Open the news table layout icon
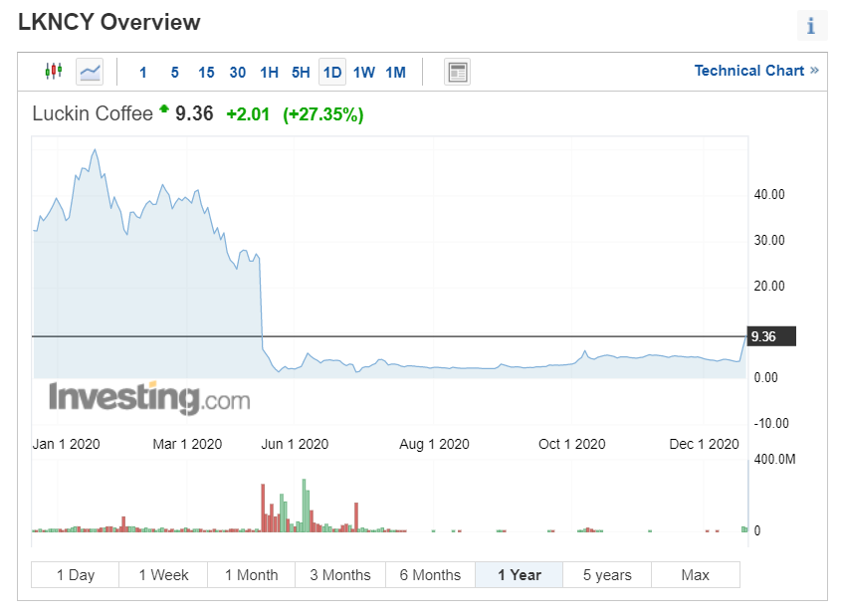 tap(458, 72)
